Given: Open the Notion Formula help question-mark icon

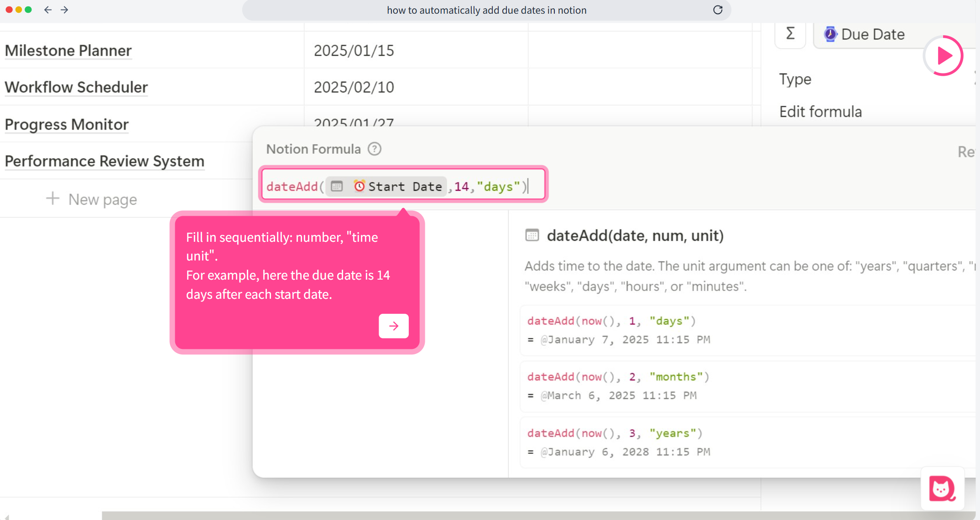Looking at the screenshot, I should pos(375,149).
